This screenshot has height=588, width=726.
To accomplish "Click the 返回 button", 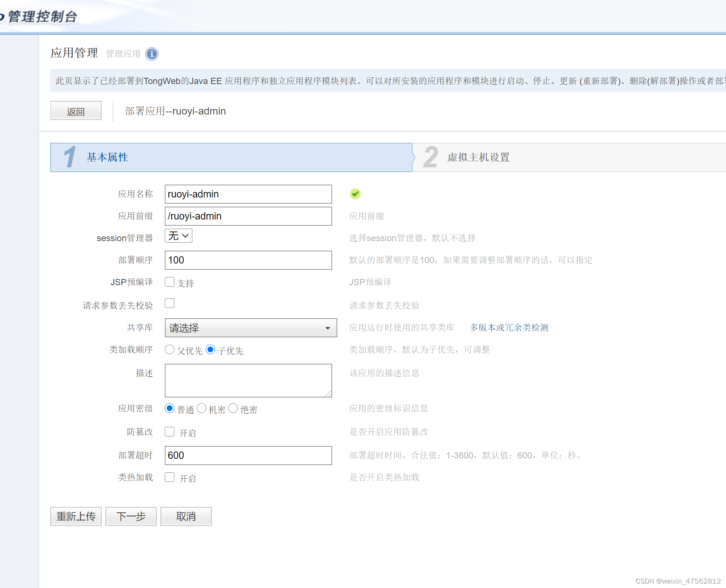I will coord(76,111).
